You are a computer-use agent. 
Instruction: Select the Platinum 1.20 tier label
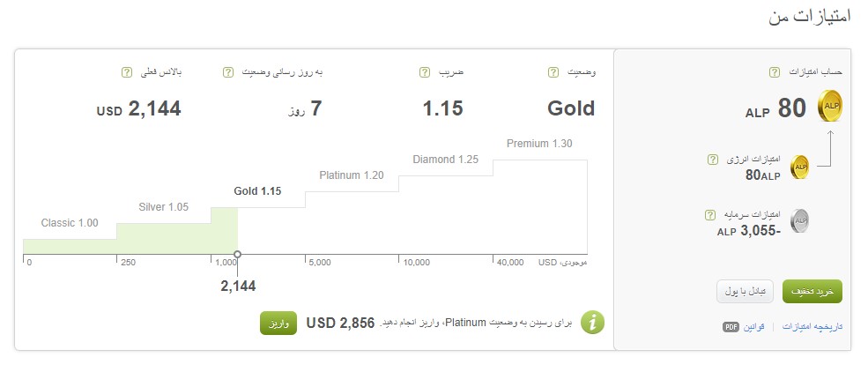[352, 175]
